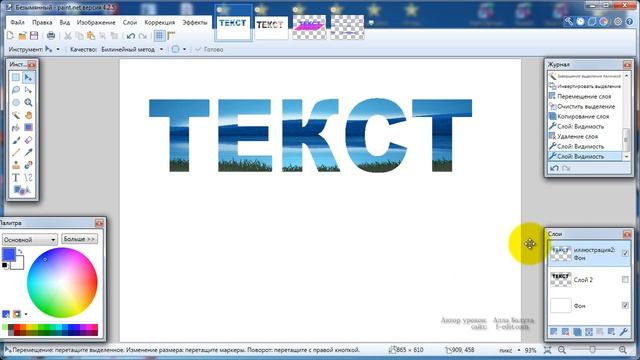Viewport: 640px width, 360px height.
Task: Select the Gradient tool
Action: pyautogui.click(x=28, y=127)
